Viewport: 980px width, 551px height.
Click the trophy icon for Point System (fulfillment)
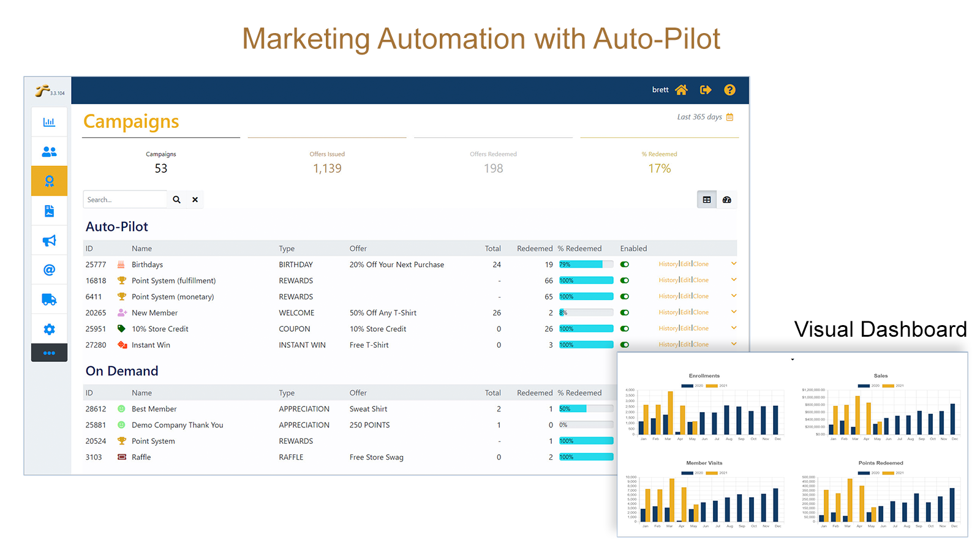(121, 280)
